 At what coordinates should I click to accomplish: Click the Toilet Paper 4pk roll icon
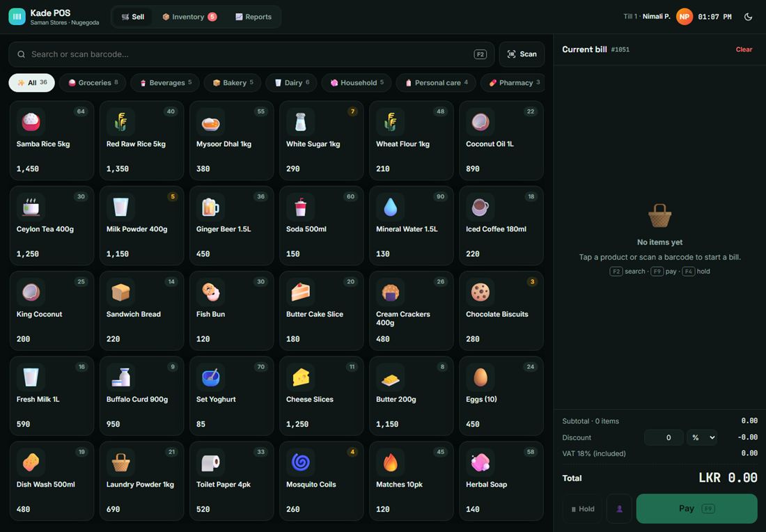pos(210,462)
